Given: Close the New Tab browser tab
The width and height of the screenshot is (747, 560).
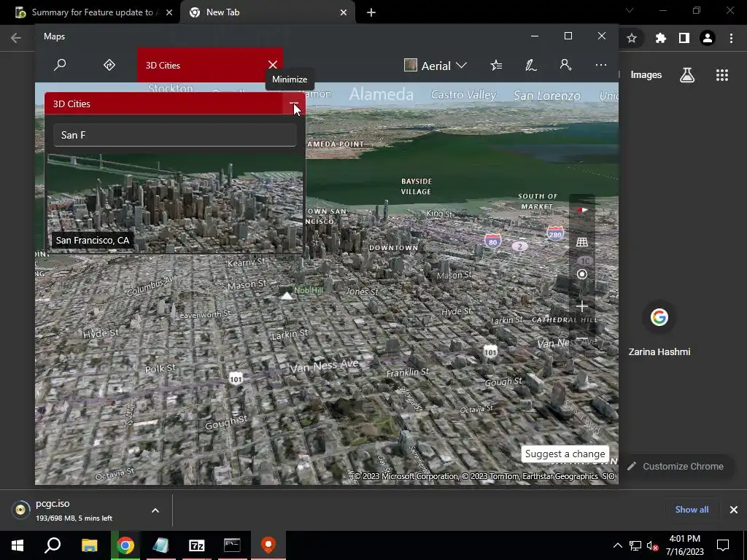Looking at the screenshot, I should pyautogui.click(x=344, y=12).
